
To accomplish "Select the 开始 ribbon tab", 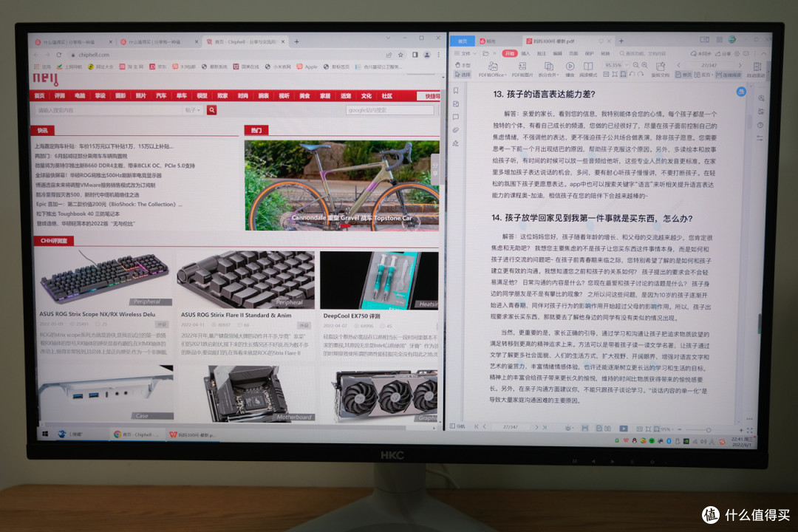I will coord(509,53).
